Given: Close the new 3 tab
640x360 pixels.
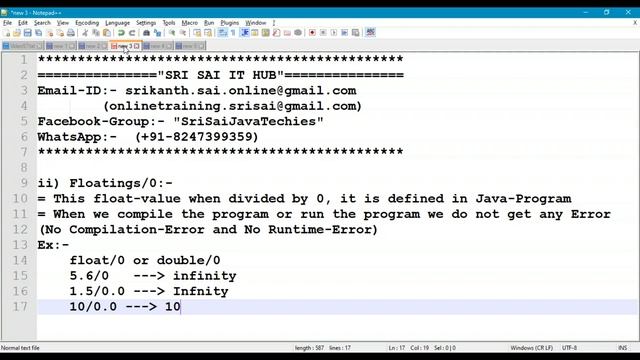Looking at the screenshot, I should (137, 46).
